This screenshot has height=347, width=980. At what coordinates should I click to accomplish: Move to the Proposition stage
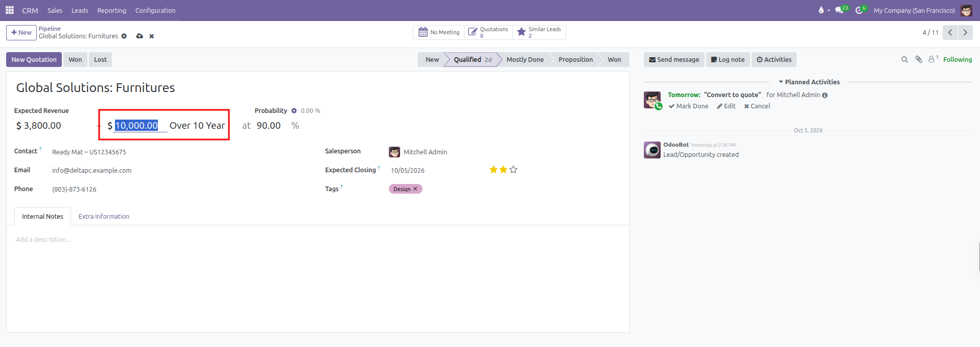(575, 60)
